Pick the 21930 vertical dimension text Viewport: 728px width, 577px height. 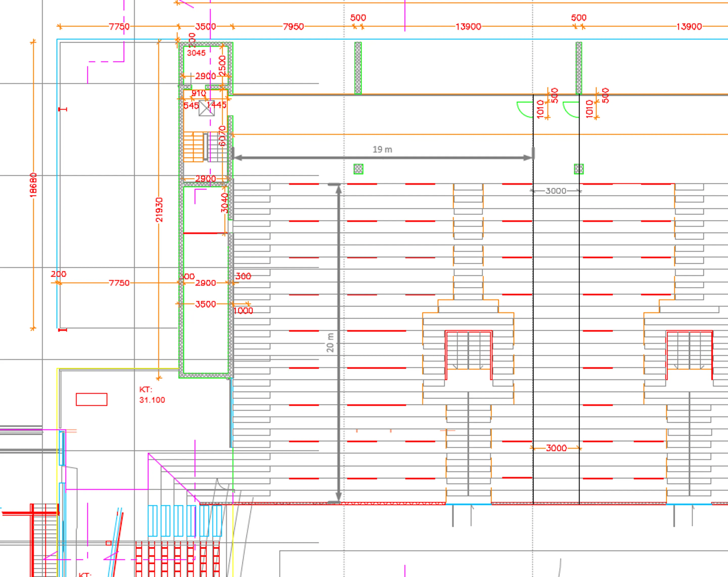pyautogui.click(x=159, y=210)
